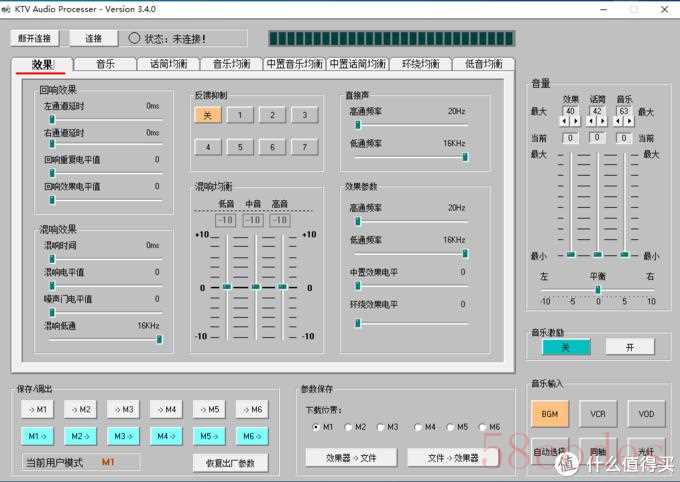This screenshot has width=680, height=482.
Task: Click the 混响时间 slider handle
Action: [52, 259]
